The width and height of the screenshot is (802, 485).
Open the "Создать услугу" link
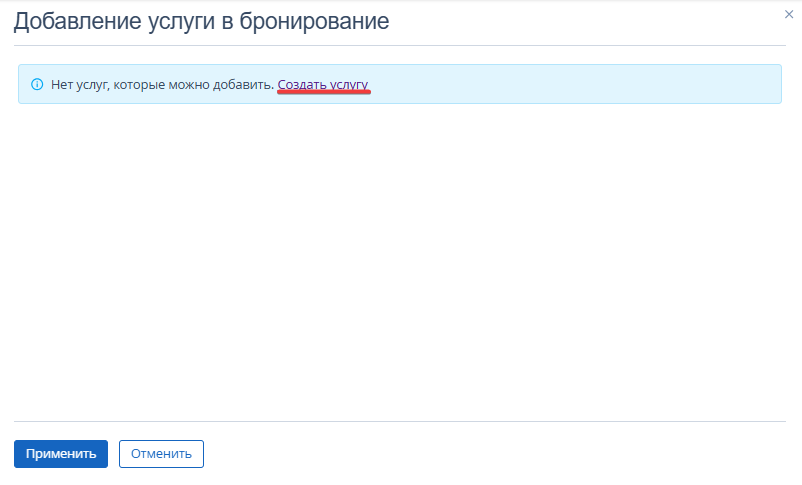(x=323, y=85)
